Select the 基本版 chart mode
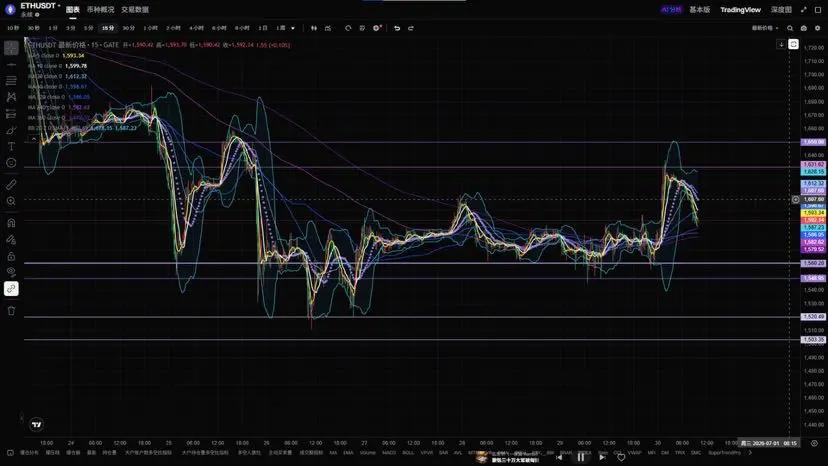The image size is (828, 466). pyautogui.click(x=700, y=10)
